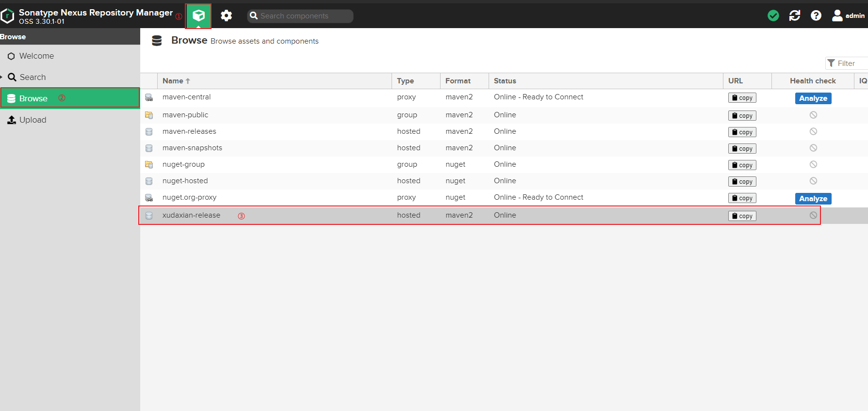This screenshot has width=868, height=411.
Task: Copy URL of maven-snapshots
Action: 742,149
